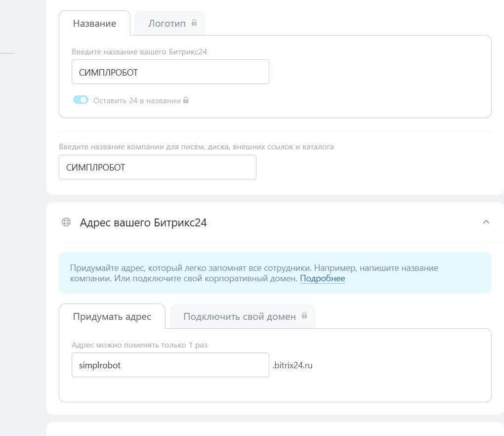Click the lock icon beside Оставить 24 в названии
Viewport: 504px width, 436px height.
coord(186,100)
